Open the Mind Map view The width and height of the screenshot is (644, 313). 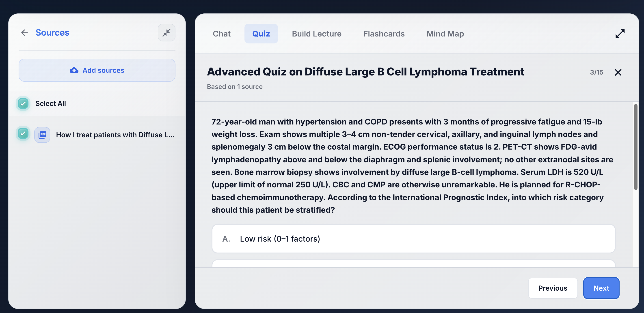[x=445, y=34]
